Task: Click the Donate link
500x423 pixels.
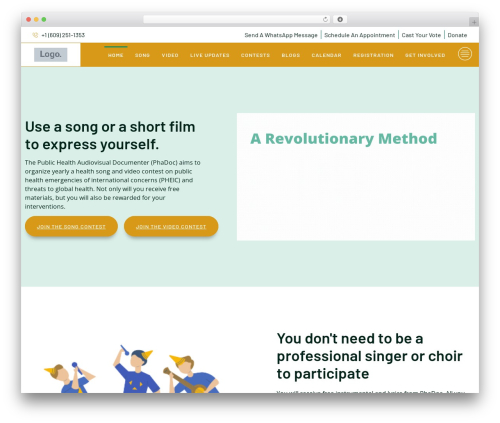Action: coord(457,35)
